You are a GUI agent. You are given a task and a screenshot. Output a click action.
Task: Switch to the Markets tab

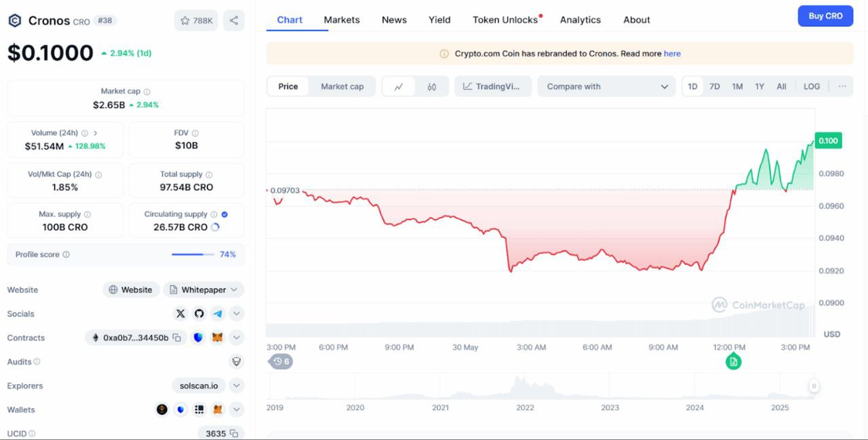[x=341, y=20]
